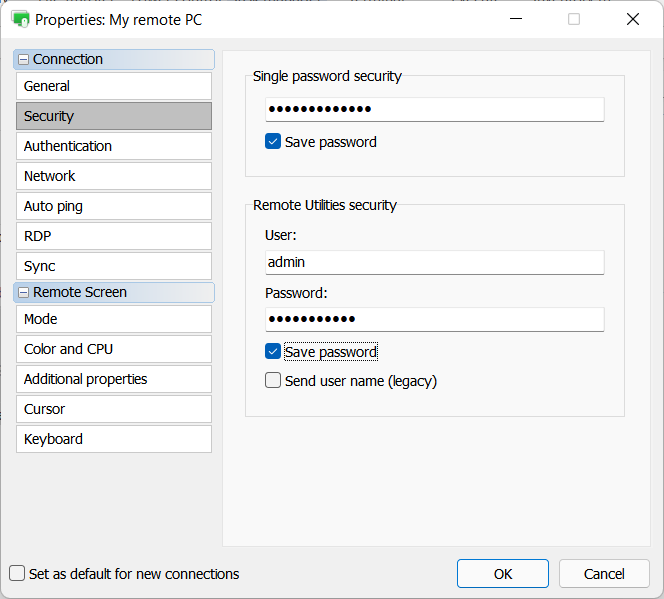Go to the RDP settings page
This screenshot has height=599, width=664.
[x=113, y=236]
